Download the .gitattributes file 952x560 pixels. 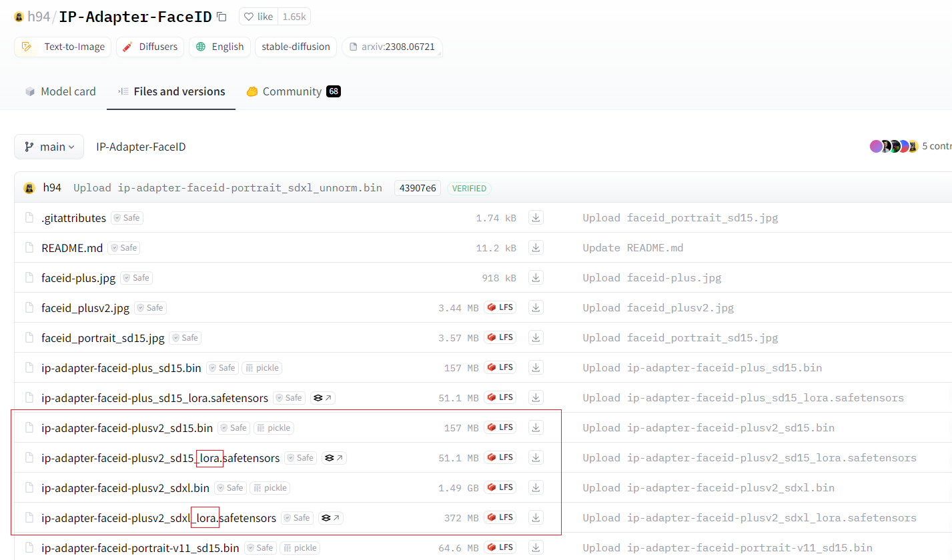536,217
